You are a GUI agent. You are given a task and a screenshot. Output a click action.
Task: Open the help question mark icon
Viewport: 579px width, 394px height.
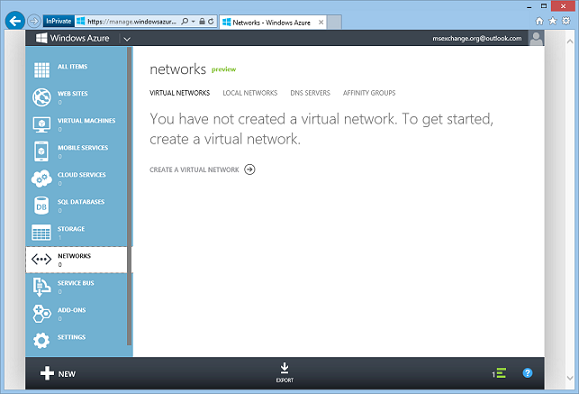tap(527, 373)
